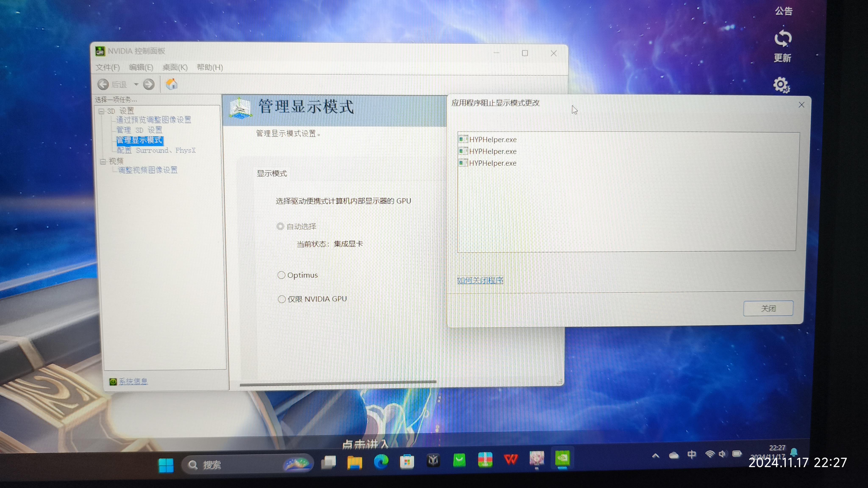The image size is (868, 488).
Task: Select 通过预览调整图像设置 in the task tree
Action: [154, 120]
